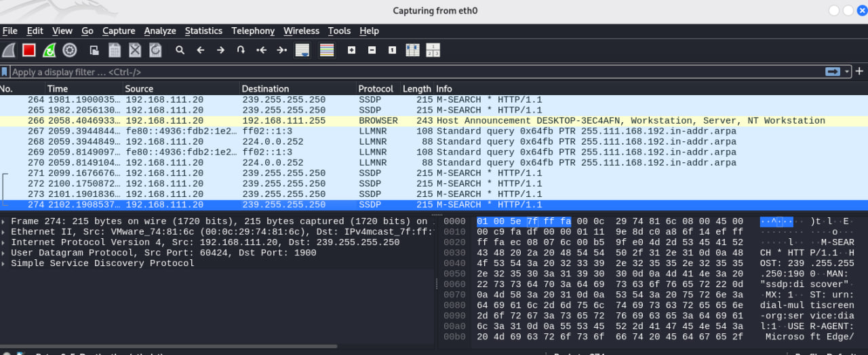Image resolution: width=868 pixels, height=355 pixels.
Task: Add a filter button with the plus sign
Action: click(x=859, y=71)
